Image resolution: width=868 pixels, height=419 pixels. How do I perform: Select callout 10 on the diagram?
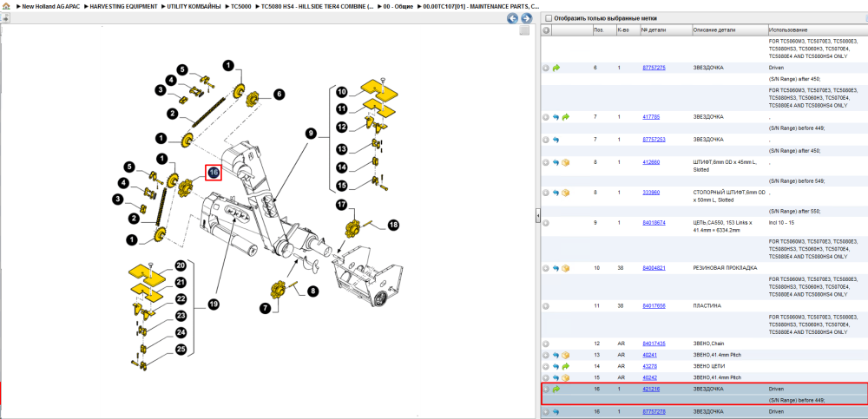342,91
